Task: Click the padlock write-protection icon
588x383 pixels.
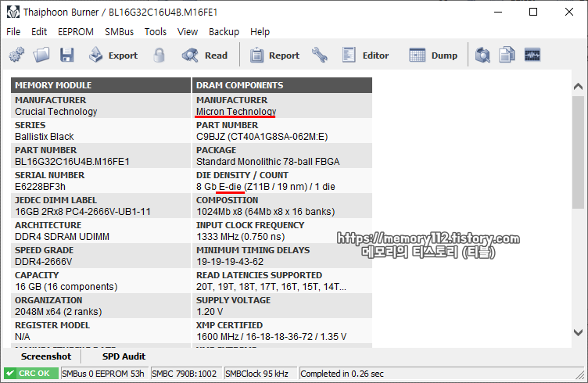Action: pyautogui.click(x=159, y=55)
